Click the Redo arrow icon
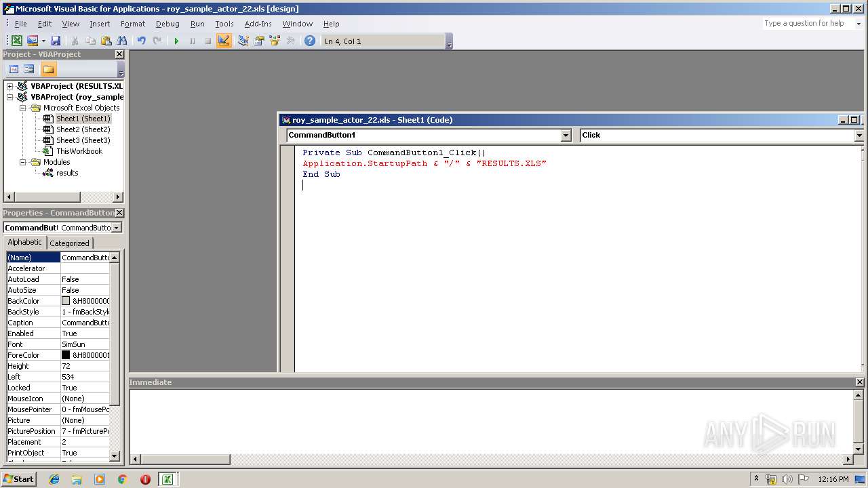868x488 pixels. point(157,41)
